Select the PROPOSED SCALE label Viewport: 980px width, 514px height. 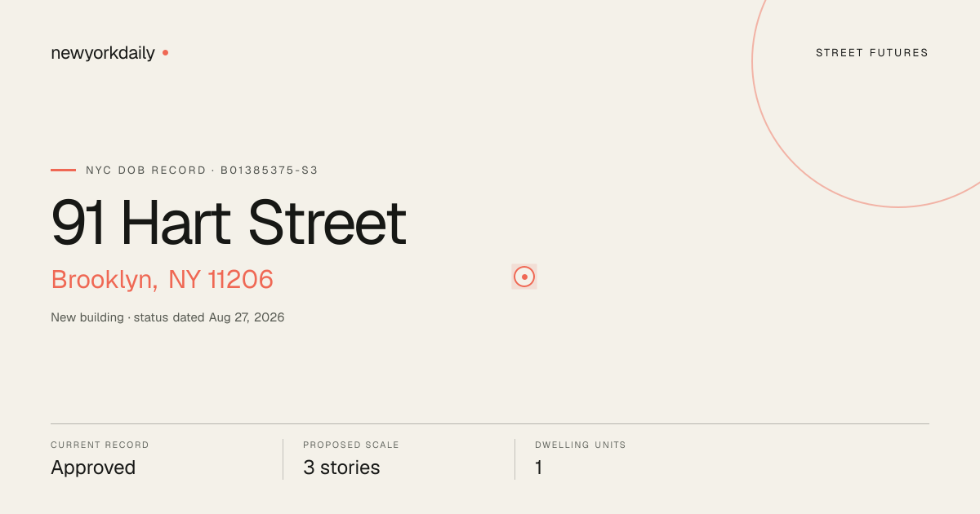click(x=351, y=445)
